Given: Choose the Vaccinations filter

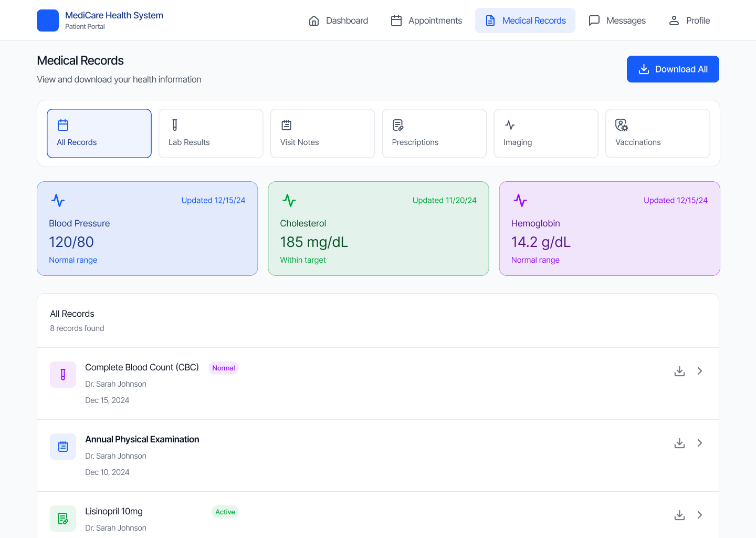Looking at the screenshot, I should pyautogui.click(x=657, y=133).
